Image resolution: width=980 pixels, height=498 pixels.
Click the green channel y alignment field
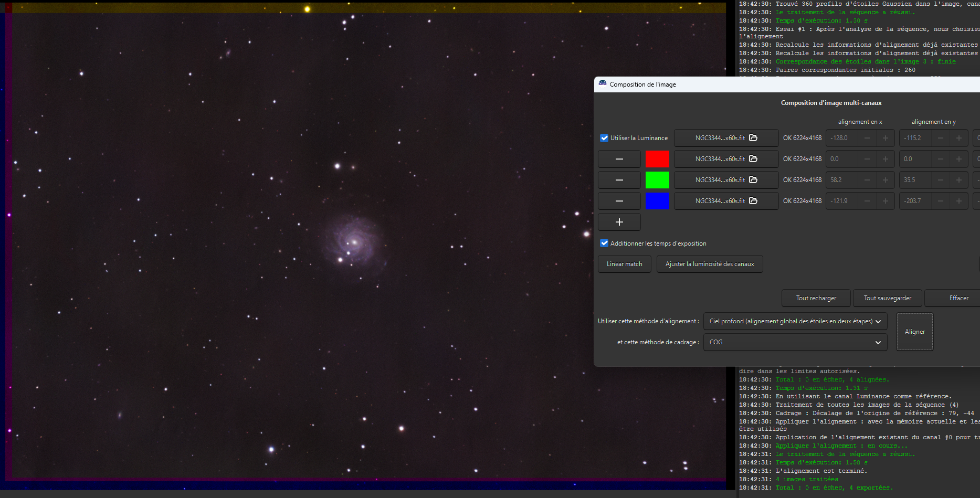pos(915,180)
